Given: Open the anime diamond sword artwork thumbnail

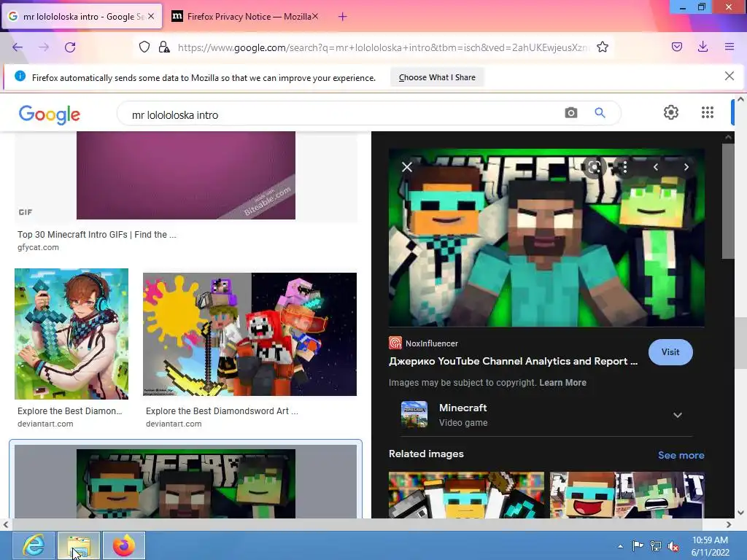Looking at the screenshot, I should coord(71,334).
